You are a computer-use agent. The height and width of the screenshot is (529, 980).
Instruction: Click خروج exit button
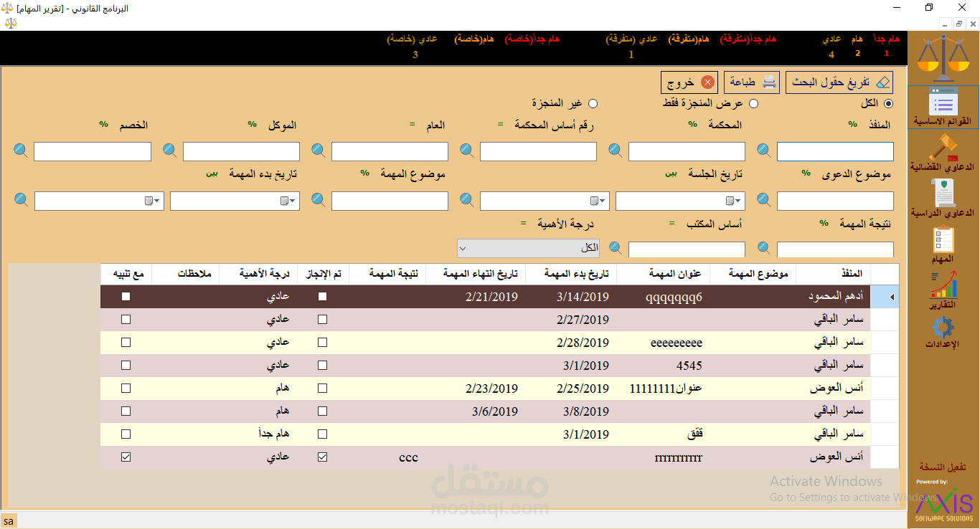coord(689,82)
